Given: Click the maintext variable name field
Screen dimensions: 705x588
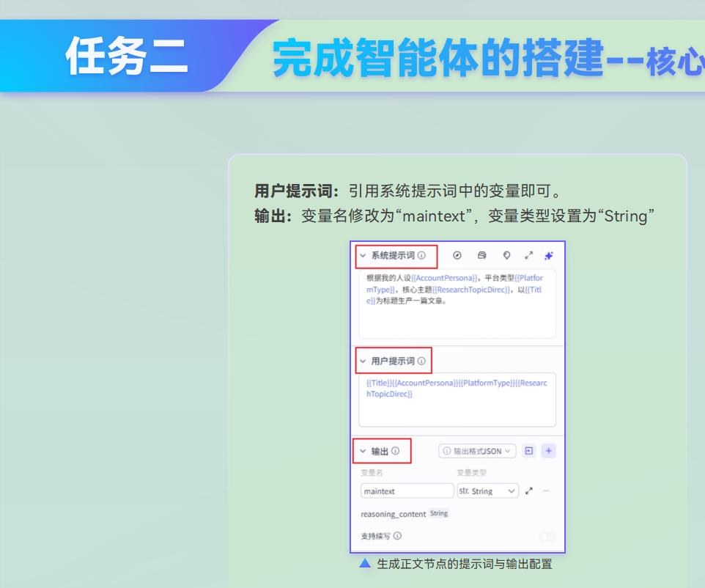Looking at the screenshot, I should 407,490.
